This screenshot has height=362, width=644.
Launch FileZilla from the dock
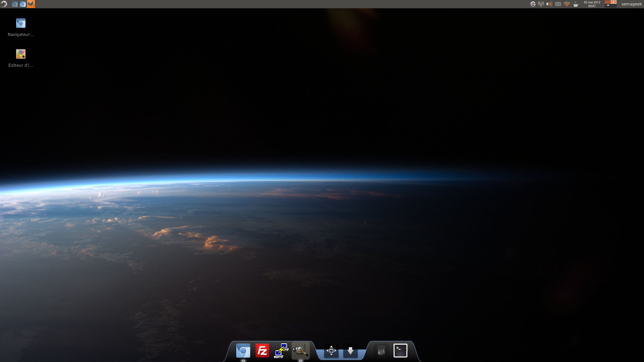262,351
